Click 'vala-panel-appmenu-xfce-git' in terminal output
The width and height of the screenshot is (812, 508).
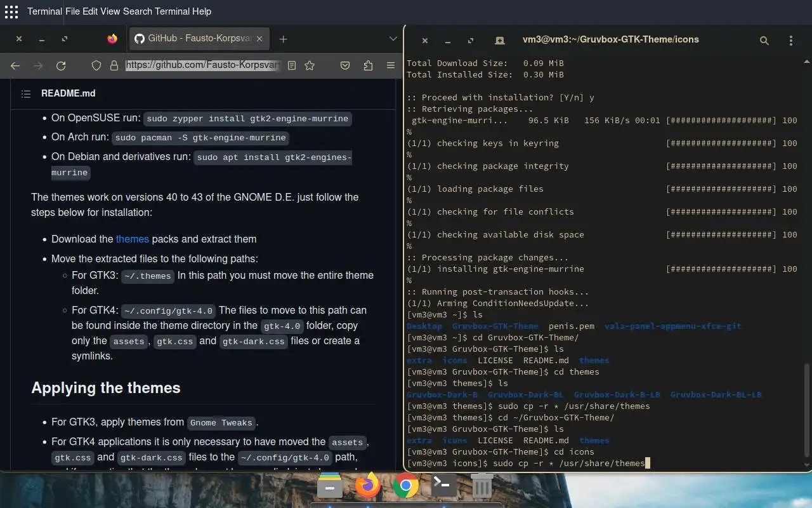click(x=672, y=326)
